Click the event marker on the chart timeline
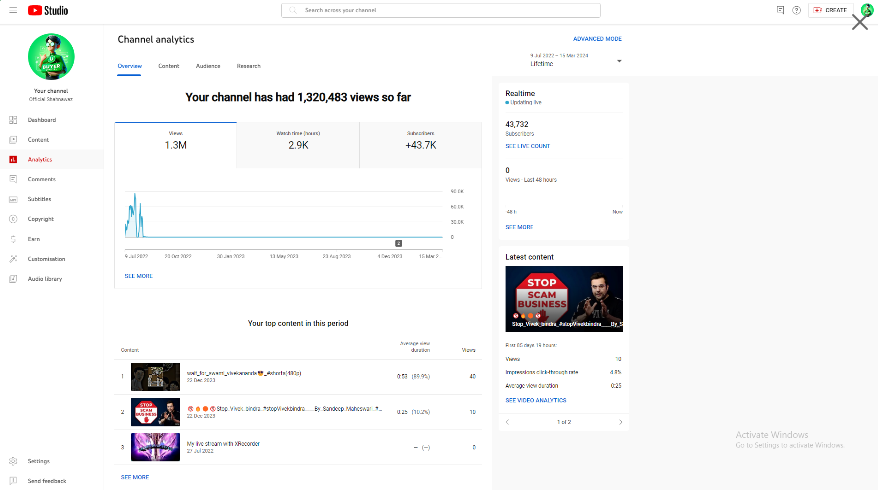878x490 pixels. (x=398, y=243)
